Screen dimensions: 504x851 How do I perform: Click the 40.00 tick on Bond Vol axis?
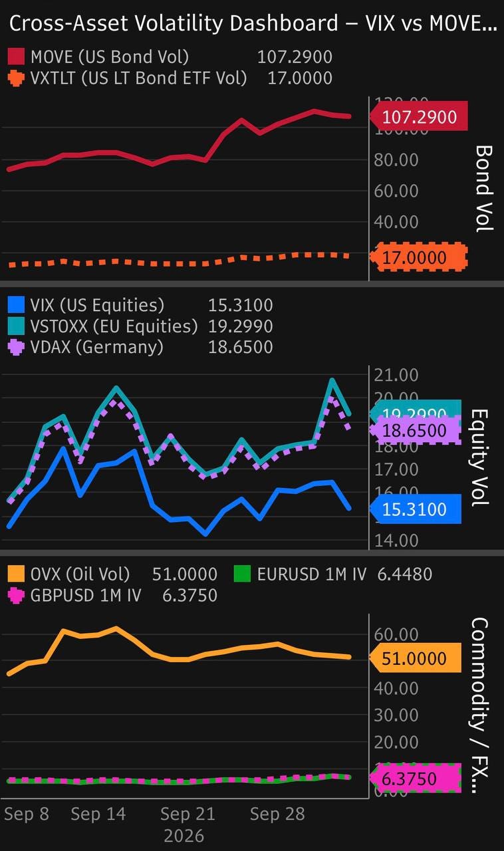397,222
